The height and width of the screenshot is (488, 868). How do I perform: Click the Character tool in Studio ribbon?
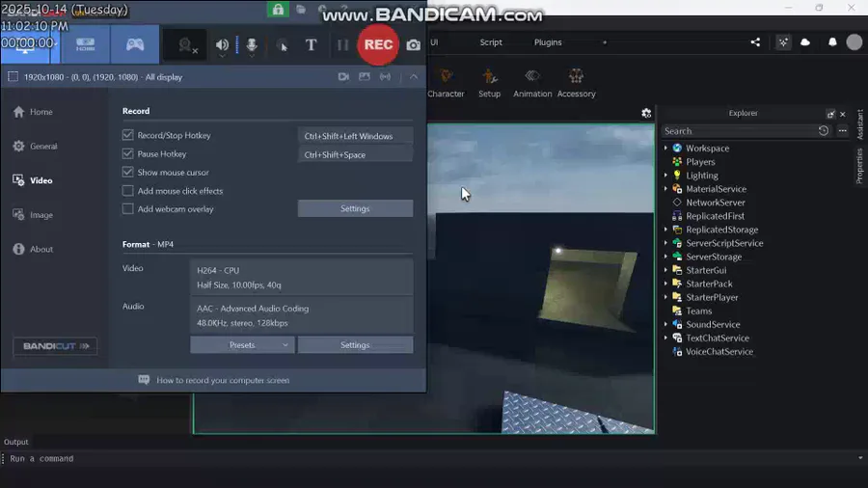tap(446, 83)
